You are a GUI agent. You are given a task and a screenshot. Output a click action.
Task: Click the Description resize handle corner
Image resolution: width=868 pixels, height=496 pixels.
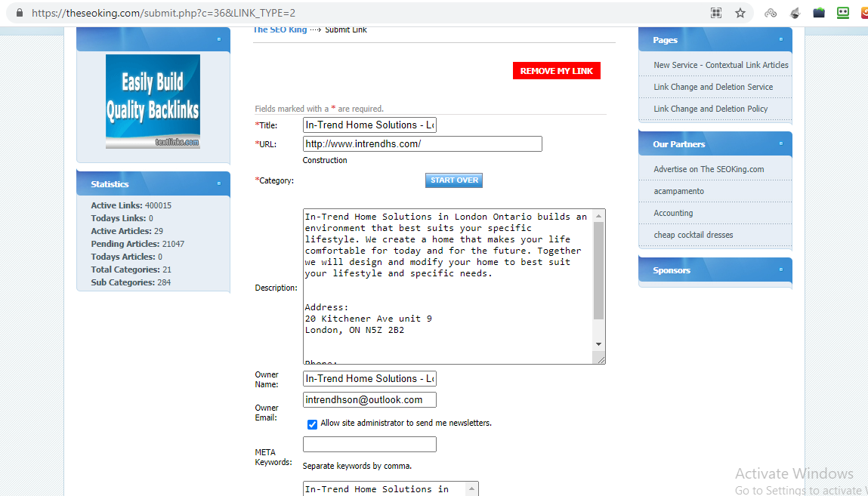pos(601,359)
